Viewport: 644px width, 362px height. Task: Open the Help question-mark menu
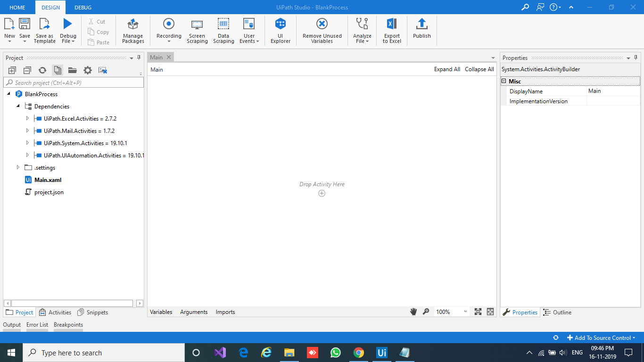tap(555, 7)
